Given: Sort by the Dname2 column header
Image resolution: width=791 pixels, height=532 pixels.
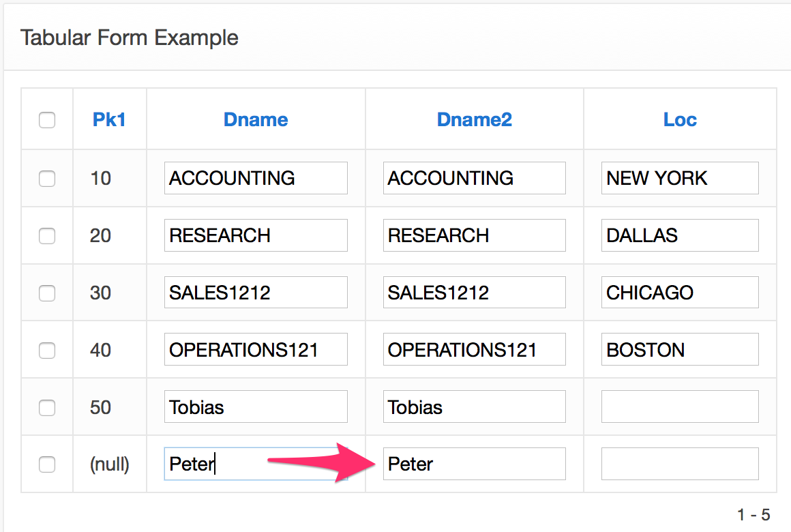Looking at the screenshot, I should click(x=474, y=119).
